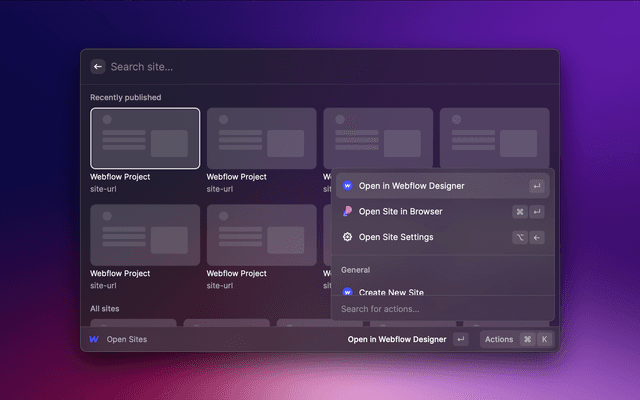This screenshot has height=400, width=640.
Task: Click the Webflow icon beside Create New Site
Action: tap(347, 292)
